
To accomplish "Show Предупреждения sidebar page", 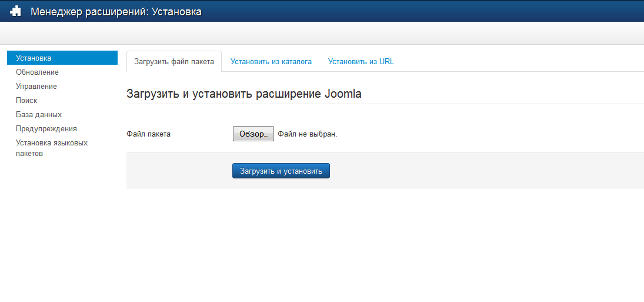I will click(46, 128).
